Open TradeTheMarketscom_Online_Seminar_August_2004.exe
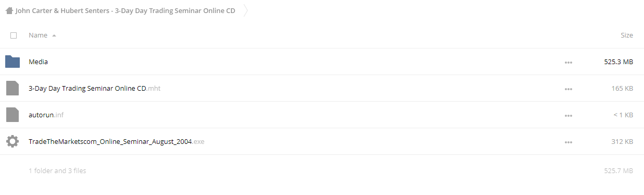Viewport: 644px width, 195px height. point(116,141)
